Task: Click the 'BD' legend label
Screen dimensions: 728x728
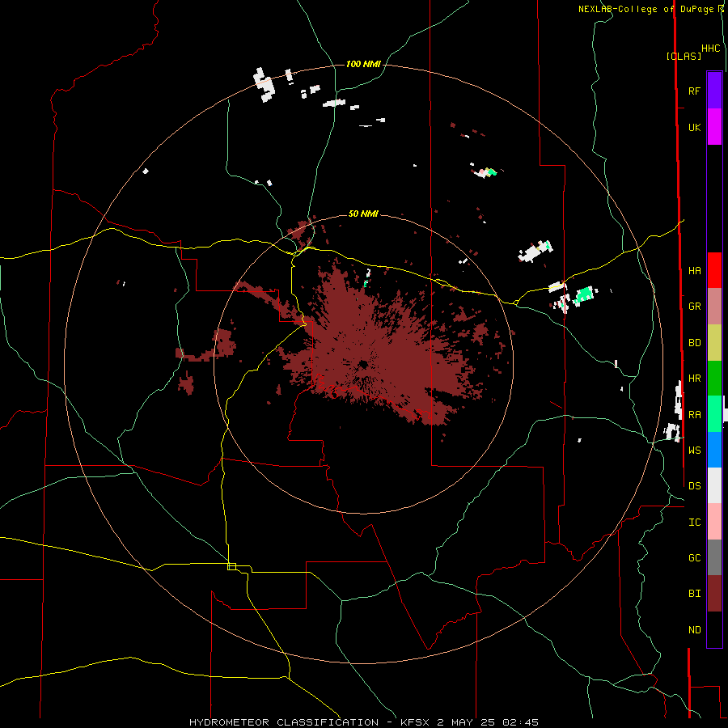Action: tap(694, 343)
